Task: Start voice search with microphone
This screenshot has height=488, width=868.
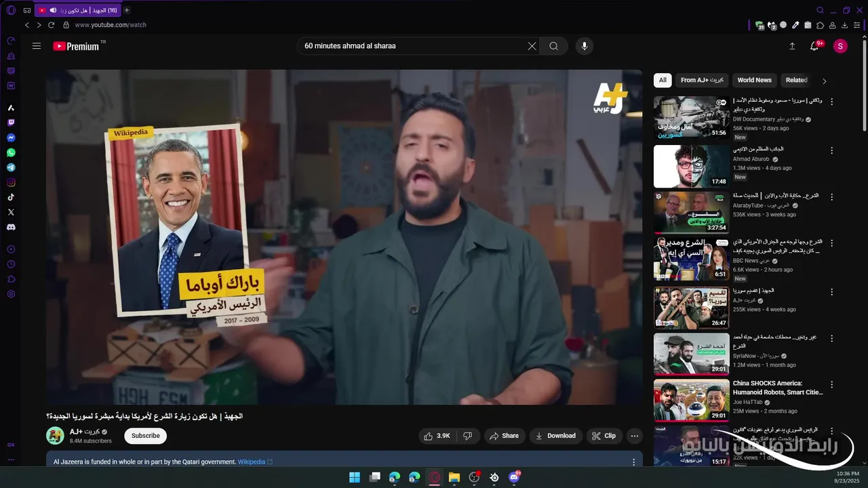Action: pos(585,46)
